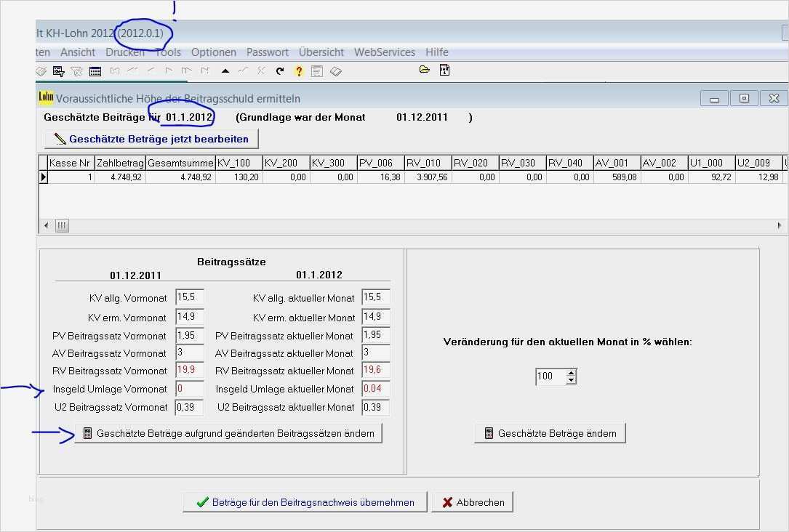Click the Insgeld Umlage Vormonat field
This screenshot has width=789, height=532.
190,389
